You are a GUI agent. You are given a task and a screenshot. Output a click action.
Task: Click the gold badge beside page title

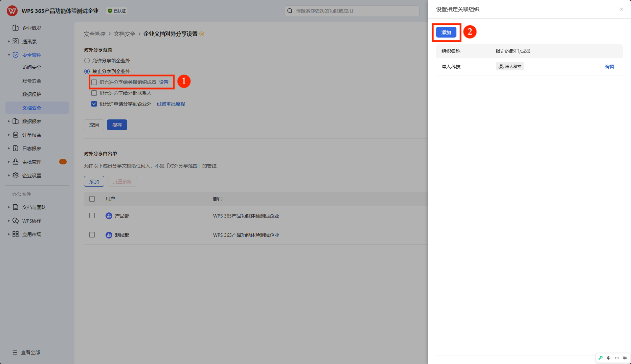click(x=202, y=34)
